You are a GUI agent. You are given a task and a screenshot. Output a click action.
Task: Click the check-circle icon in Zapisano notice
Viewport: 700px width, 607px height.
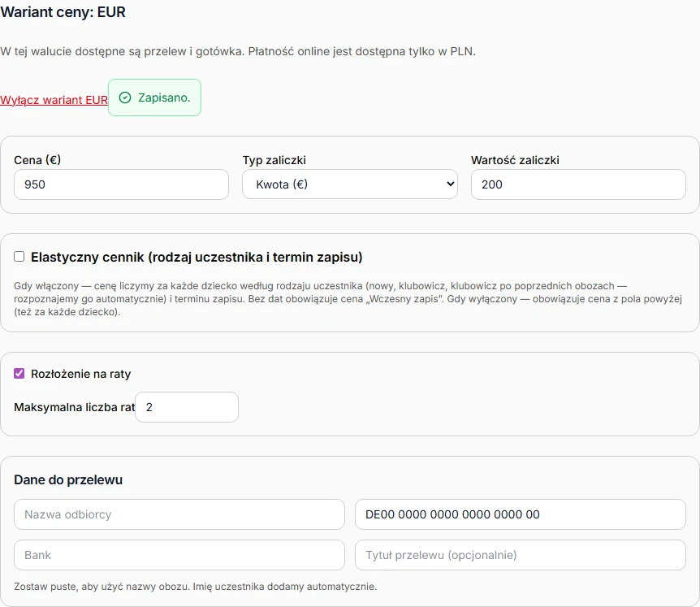tap(125, 98)
